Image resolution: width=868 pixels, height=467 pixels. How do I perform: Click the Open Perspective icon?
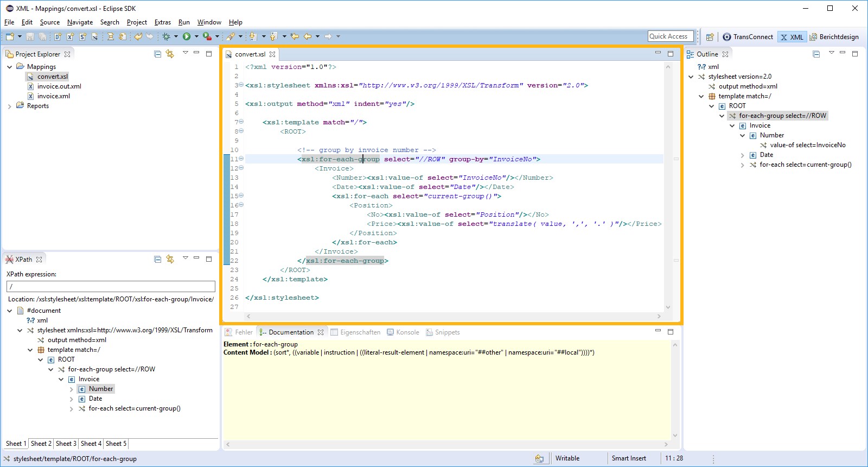pos(710,37)
